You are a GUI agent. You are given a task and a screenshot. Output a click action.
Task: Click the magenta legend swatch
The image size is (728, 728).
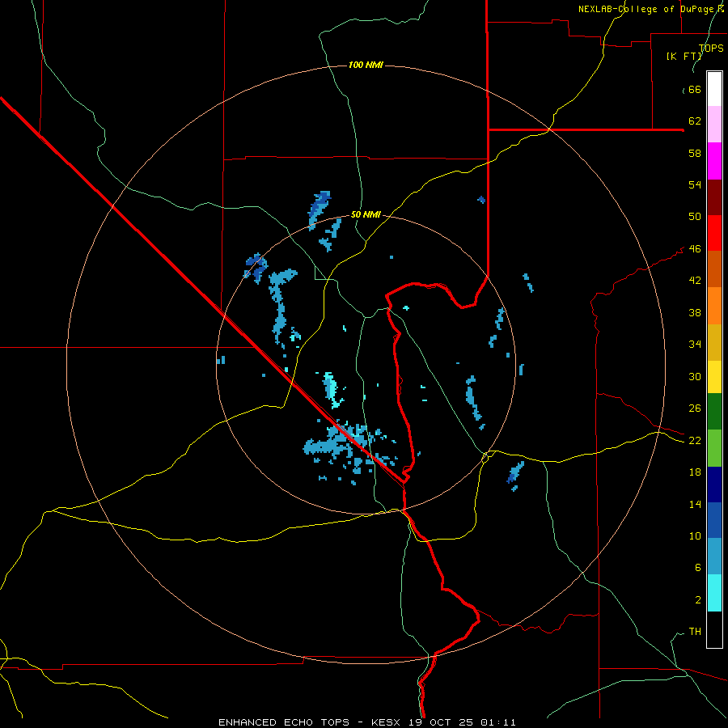click(714, 161)
